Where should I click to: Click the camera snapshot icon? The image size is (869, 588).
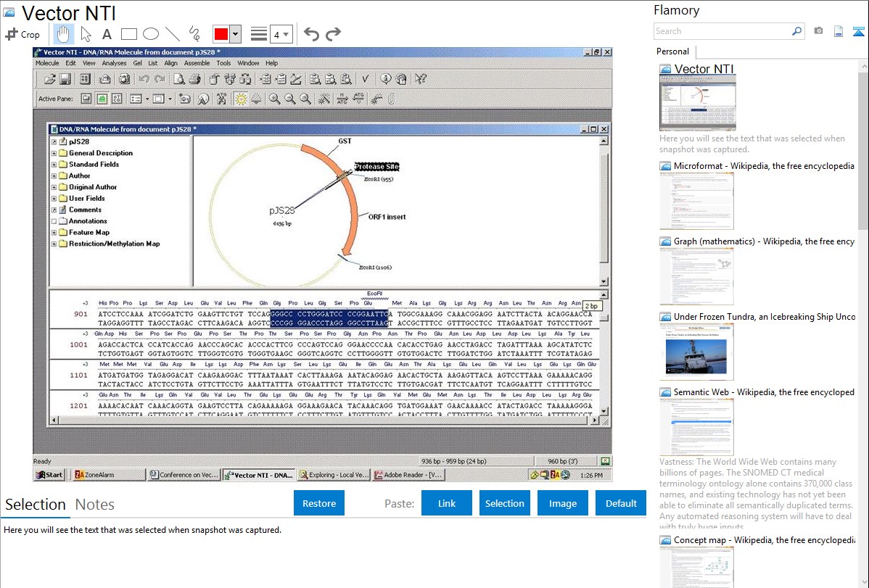pos(818,31)
